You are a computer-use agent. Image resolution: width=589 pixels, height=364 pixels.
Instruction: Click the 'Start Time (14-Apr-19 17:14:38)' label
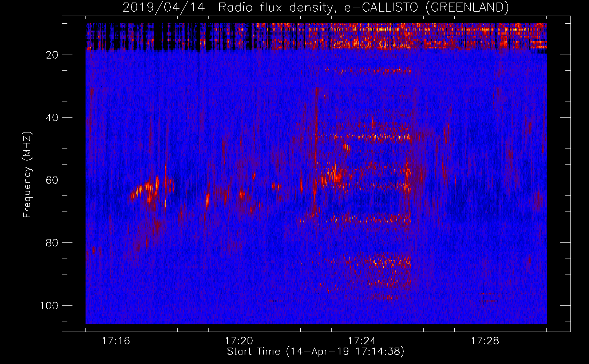[316, 352]
